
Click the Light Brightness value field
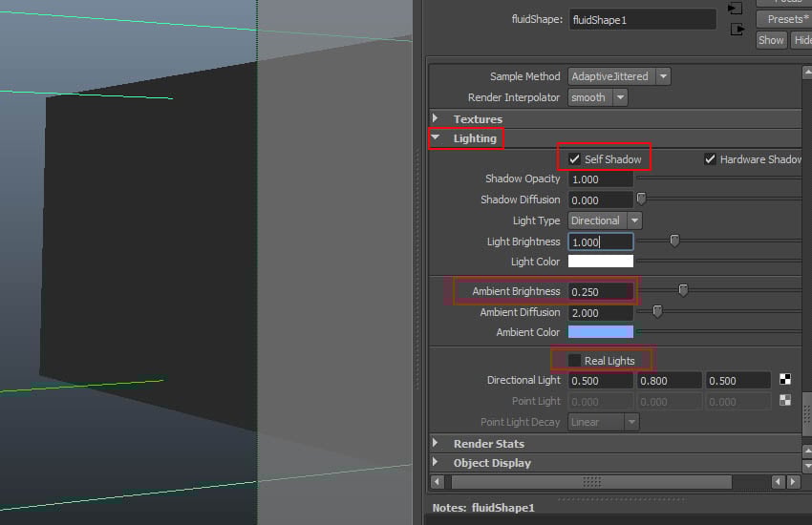(x=601, y=242)
